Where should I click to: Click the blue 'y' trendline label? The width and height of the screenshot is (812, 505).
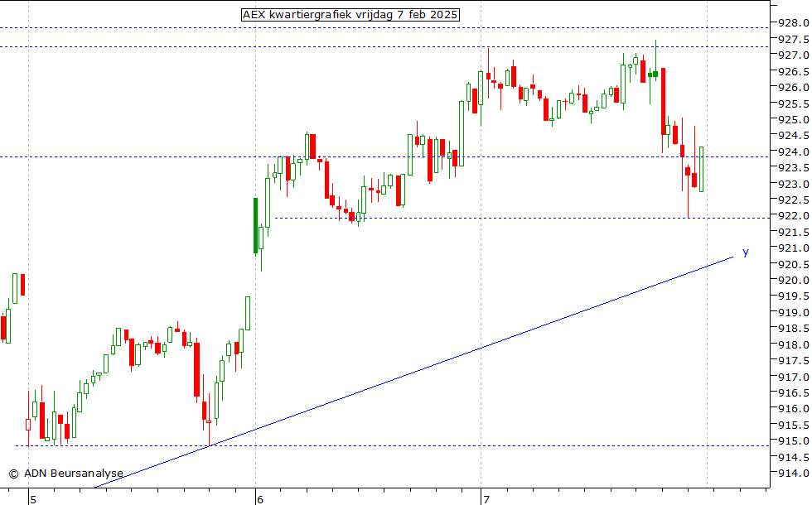pyautogui.click(x=746, y=252)
